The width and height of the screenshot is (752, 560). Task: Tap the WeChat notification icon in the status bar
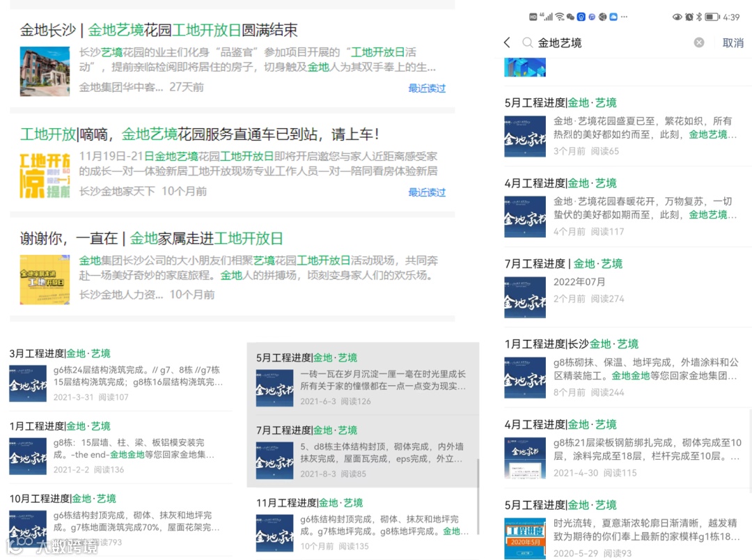pyautogui.click(x=570, y=17)
